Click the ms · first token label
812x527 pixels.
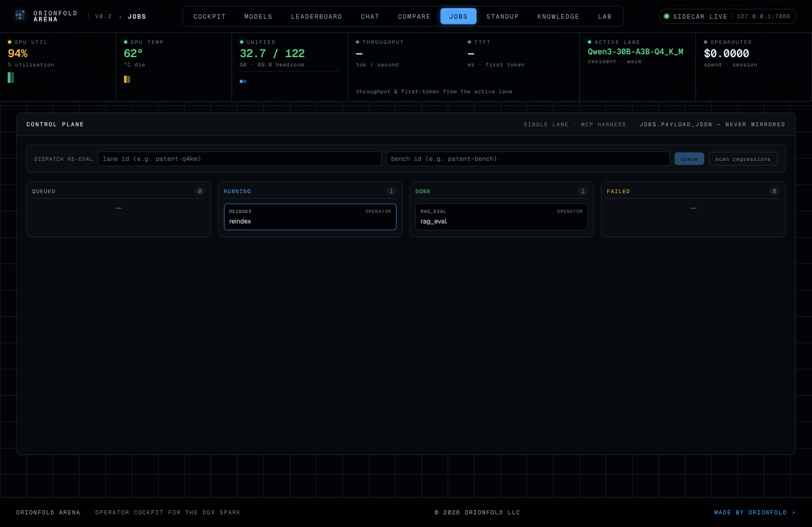tap(496, 65)
